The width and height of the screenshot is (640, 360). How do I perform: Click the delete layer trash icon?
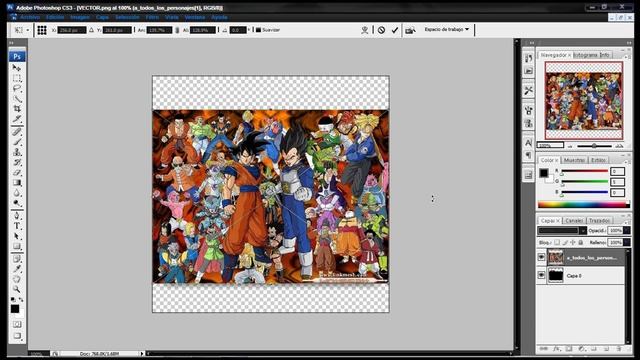point(619,349)
